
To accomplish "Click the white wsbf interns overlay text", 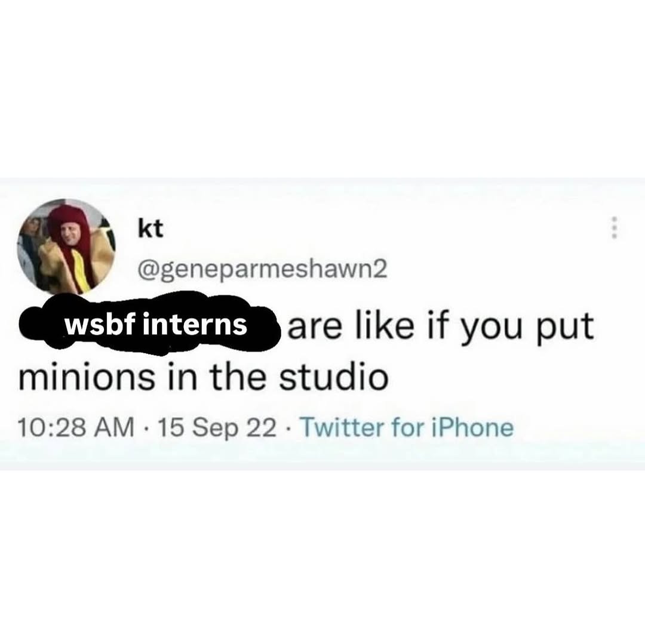I will pos(156,324).
